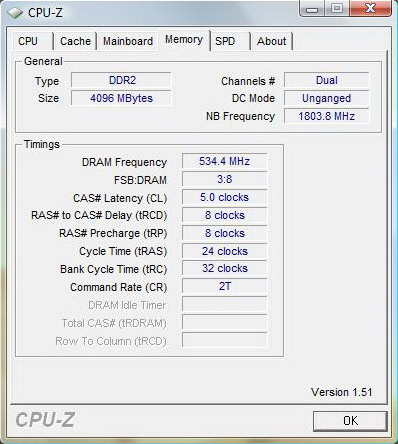Open the About tab
398x444 pixels.
[x=272, y=41]
